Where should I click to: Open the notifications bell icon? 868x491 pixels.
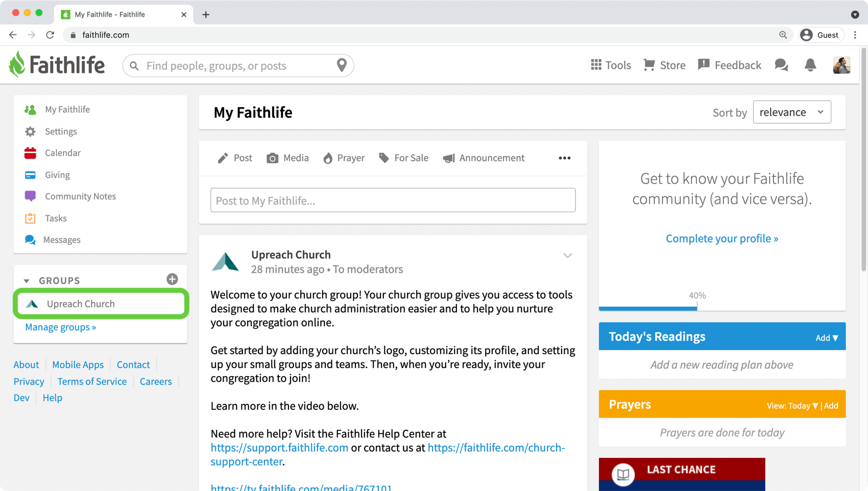pos(810,65)
